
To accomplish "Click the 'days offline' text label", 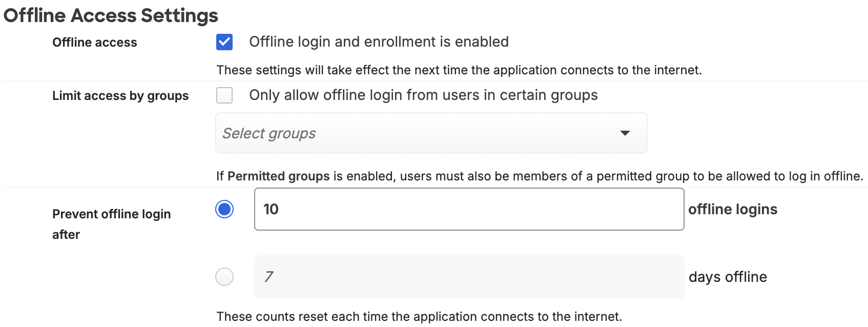I will pos(728,277).
